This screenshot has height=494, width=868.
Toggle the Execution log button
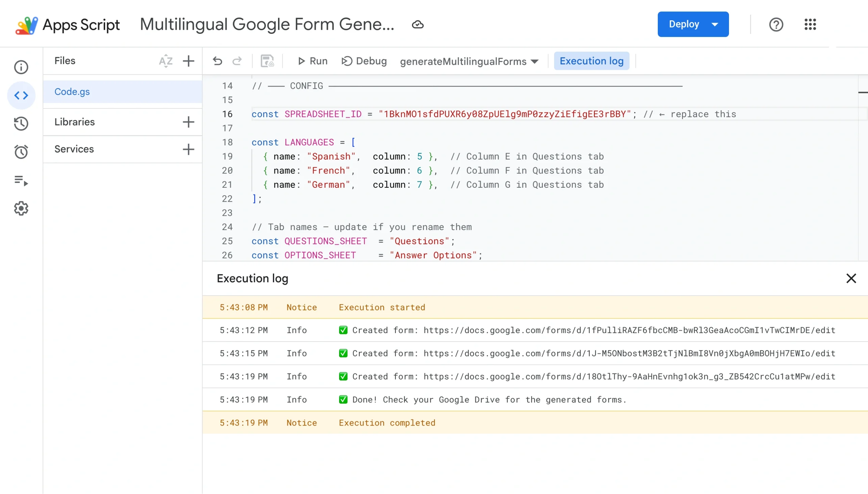coord(591,61)
